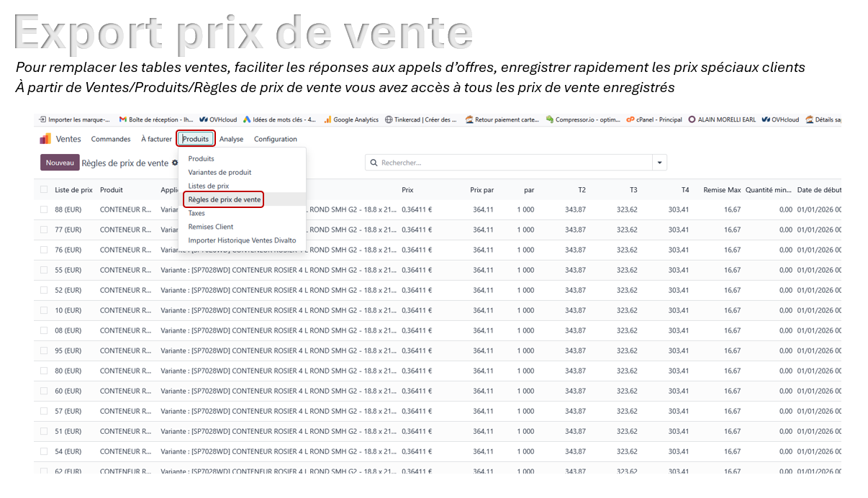Check the box for row 55 (EUR)
Viewport: 868px width, 498px height.
pyautogui.click(x=44, y=270)
